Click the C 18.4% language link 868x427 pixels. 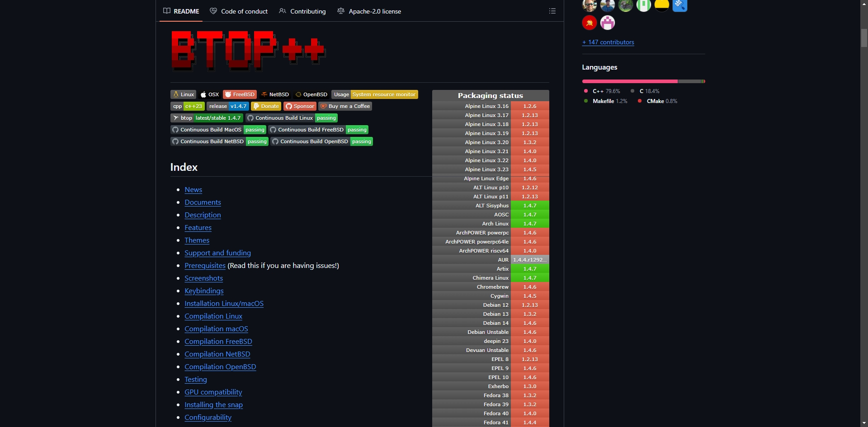coord(645,91)
